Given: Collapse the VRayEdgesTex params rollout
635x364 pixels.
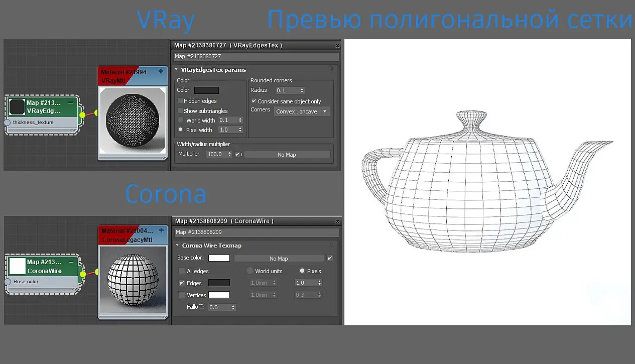Looking at the screenshot, I should (176, 70).
